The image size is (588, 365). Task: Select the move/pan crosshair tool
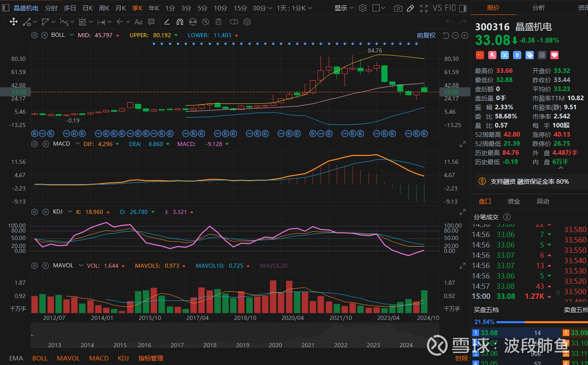click(x=14, y=22)
